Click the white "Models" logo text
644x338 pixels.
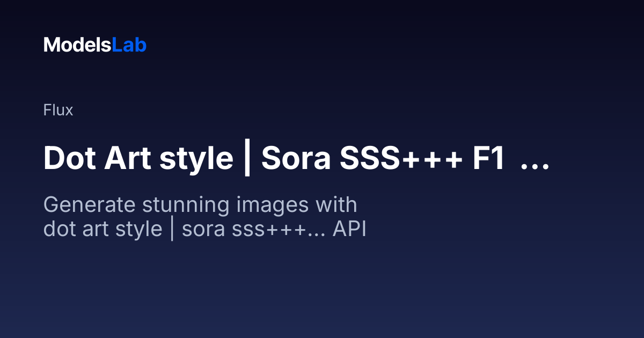point(77,45)
